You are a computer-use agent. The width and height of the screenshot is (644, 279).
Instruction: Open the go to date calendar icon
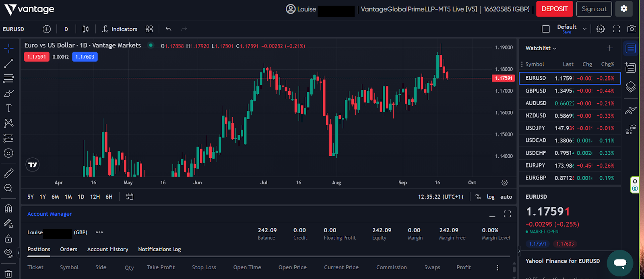[130, 197]
